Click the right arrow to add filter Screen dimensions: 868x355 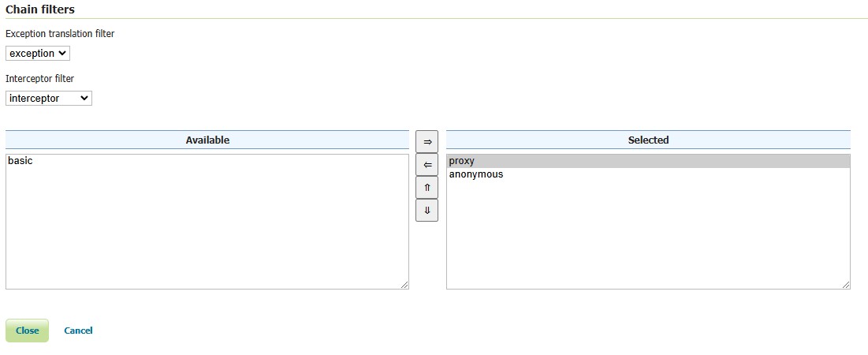pos(427,142)
